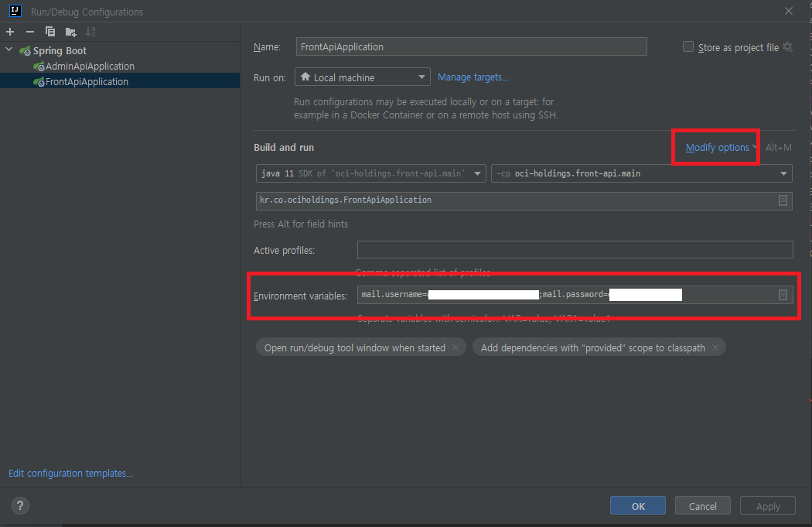Expand the -cp classpath module dropdown
812x527 pixels.
click(x=641, y=174)
